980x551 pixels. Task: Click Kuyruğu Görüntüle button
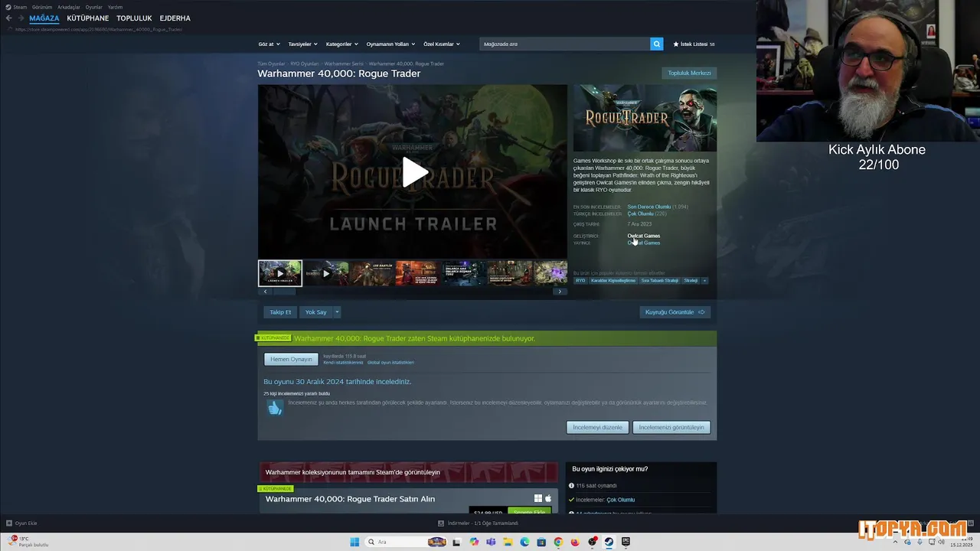pos(675,312)
